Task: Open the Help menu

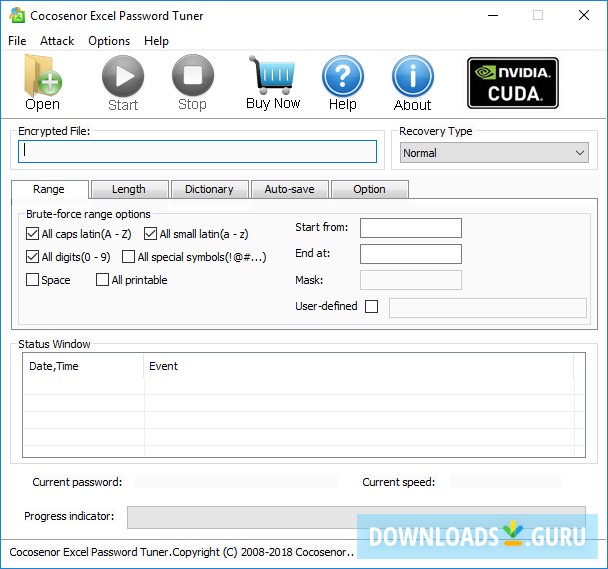Action: click(156, 41)
